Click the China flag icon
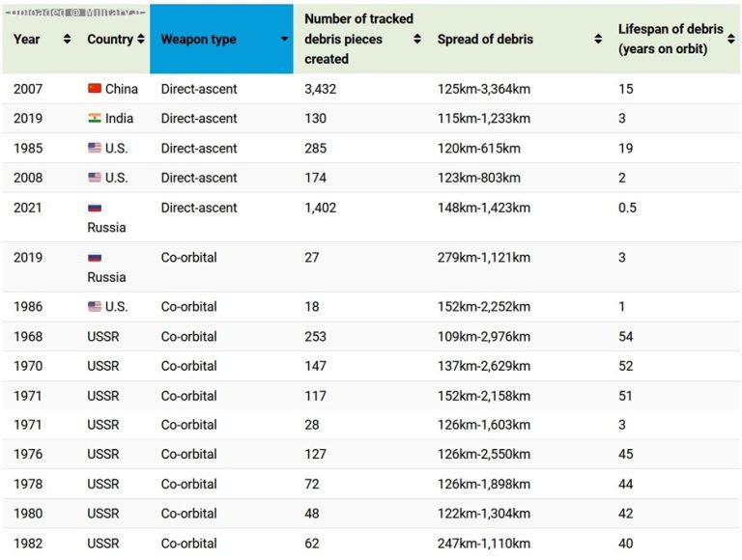742x560 pixels. [95, 89]
